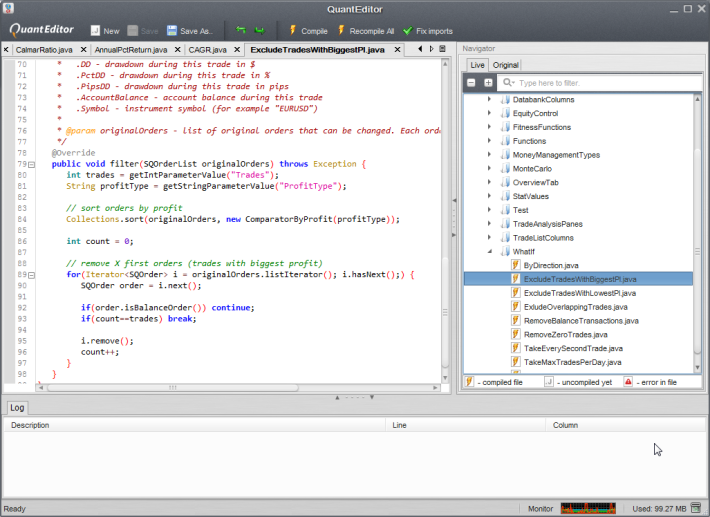The height and width of the screenshot is (517, 710).
Task: Click the Save As button
Action: click(190, 31)
